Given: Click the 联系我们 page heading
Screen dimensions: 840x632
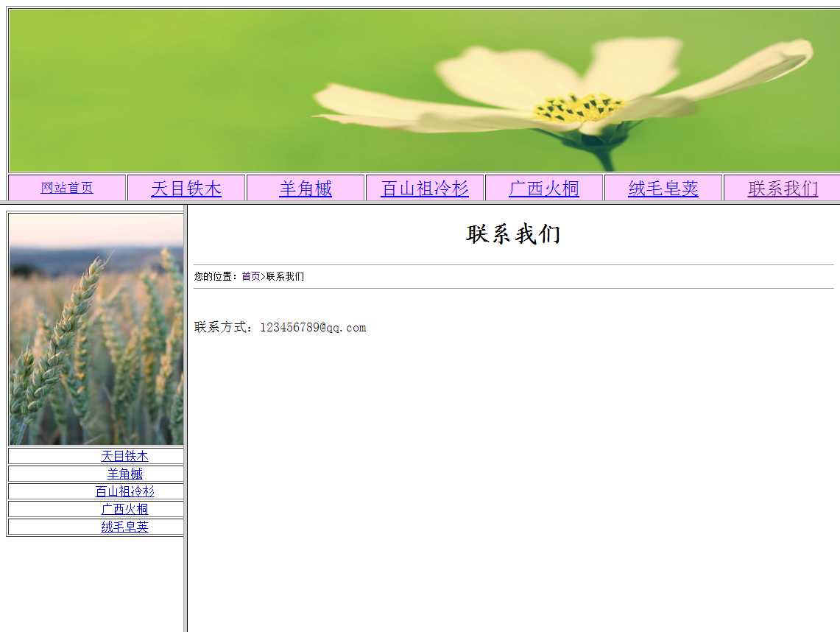Looking at the screenshot, I should (513, 234).
